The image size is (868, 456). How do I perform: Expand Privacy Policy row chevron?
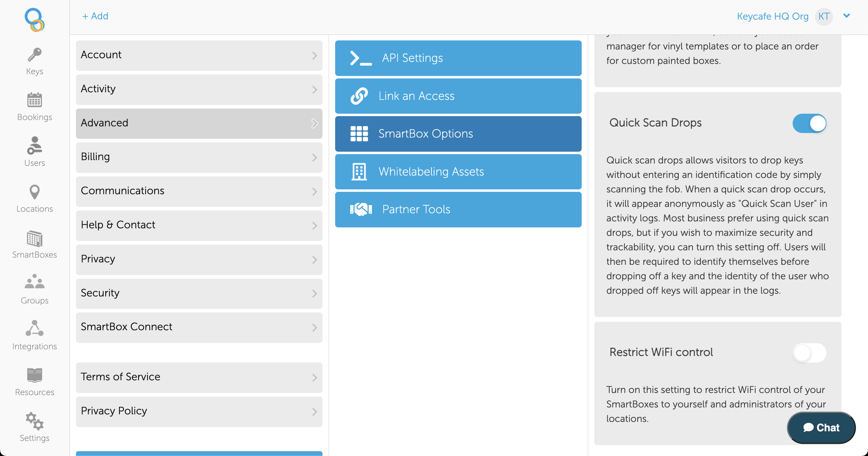(314, 412)
